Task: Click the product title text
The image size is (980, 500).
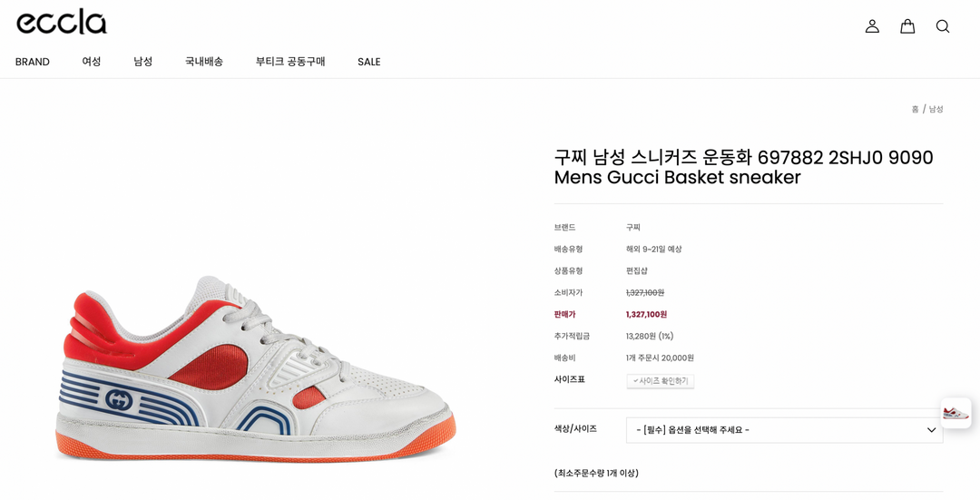Action: (x=744, y=167)
